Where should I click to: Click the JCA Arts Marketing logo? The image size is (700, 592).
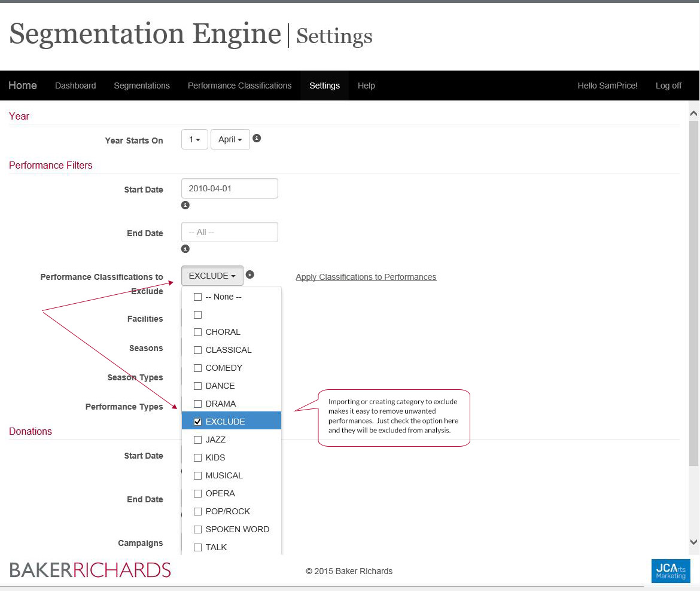pos(670,570)
